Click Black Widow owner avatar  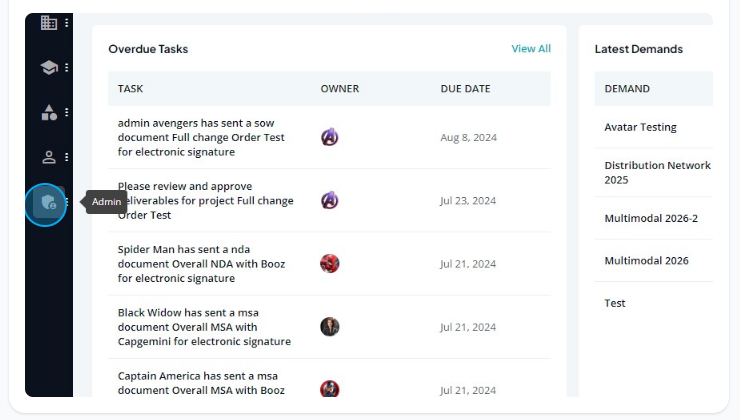329,327
